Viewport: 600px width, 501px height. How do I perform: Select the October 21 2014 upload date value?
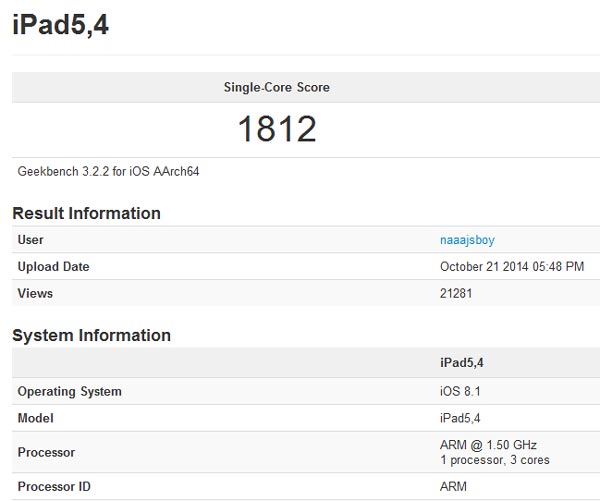[512, 267]
